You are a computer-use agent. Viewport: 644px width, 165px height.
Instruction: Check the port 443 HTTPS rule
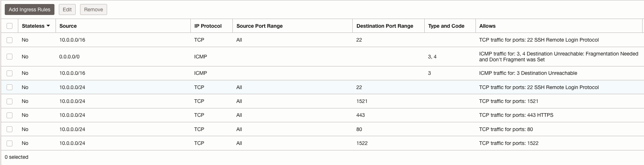[x=10, y=115]
